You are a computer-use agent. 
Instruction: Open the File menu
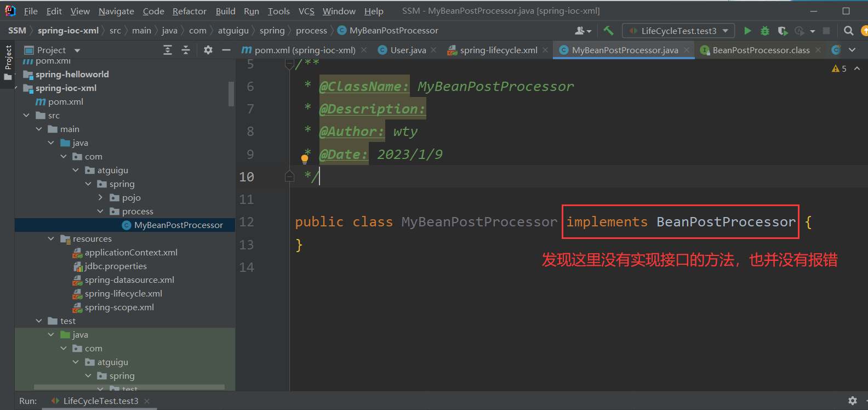click(31, 11)
